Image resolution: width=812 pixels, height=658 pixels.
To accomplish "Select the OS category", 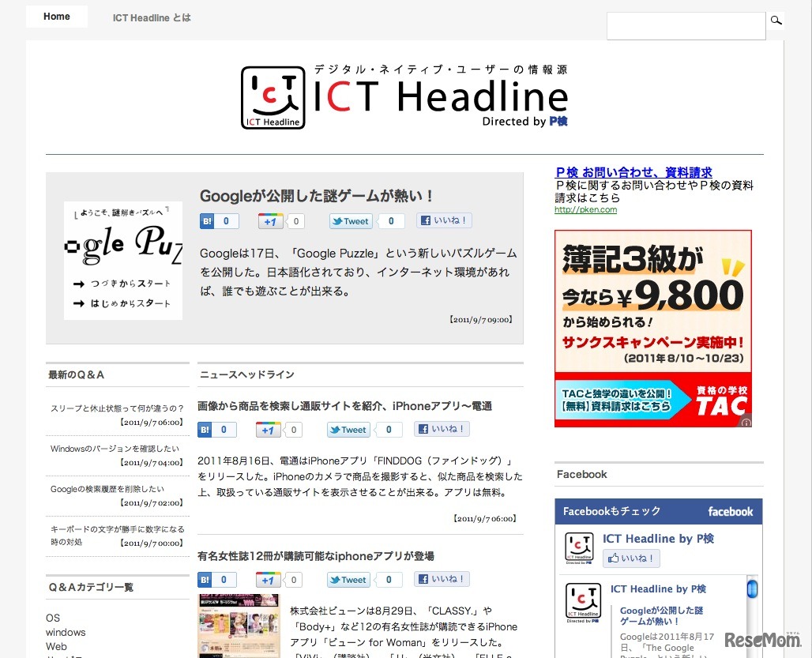I will click(53, 618).
